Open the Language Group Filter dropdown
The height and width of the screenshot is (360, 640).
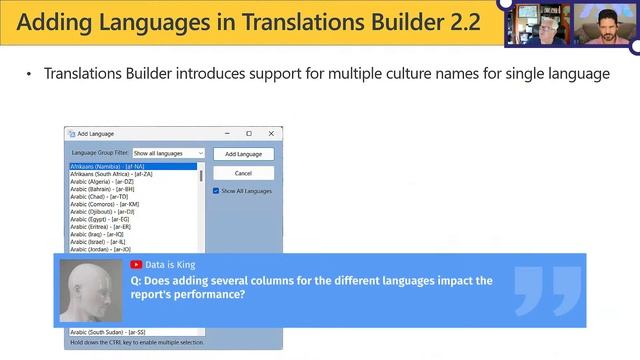[x=169, y=153]
